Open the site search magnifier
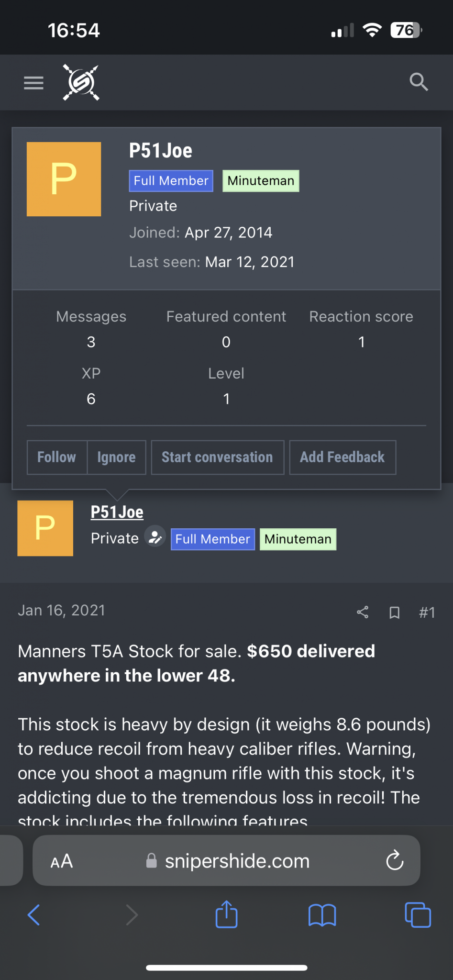The height and width of the screenshot is (980, 453). (419, 82)
